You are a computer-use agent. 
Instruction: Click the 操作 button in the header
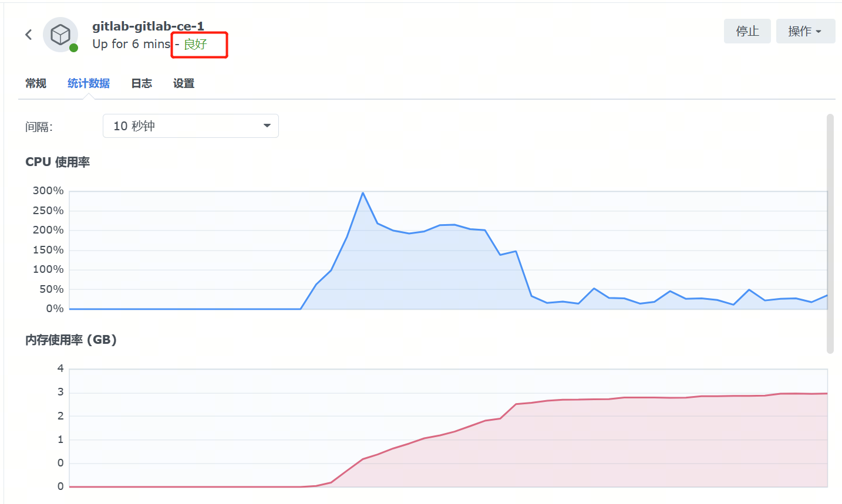(805, 31)
